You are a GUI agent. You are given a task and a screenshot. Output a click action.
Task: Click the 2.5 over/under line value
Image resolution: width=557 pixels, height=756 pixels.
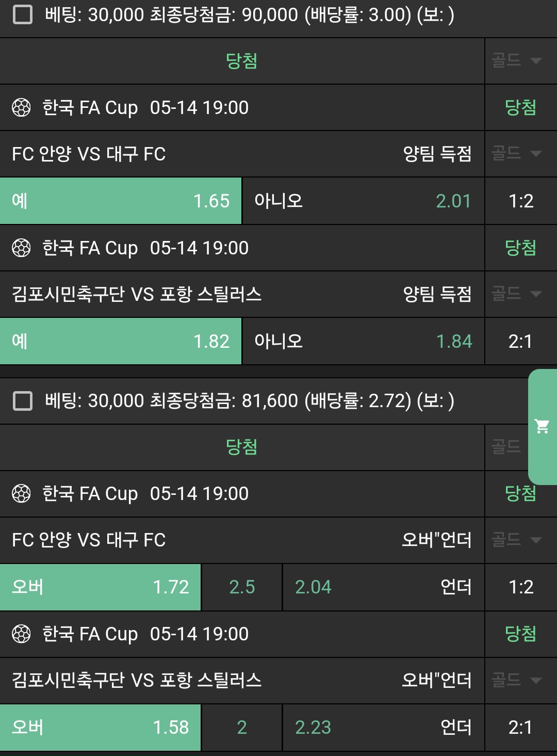coord(242,587)
